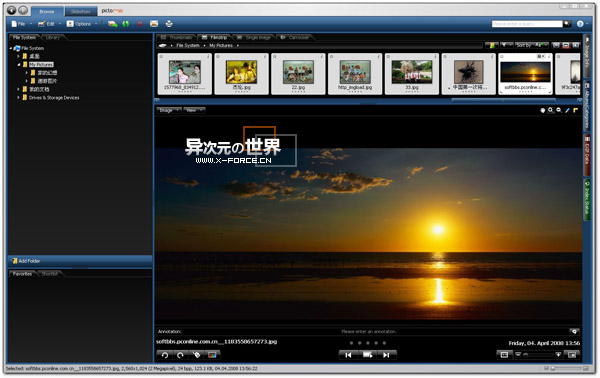Image resolution: width=600 pixels, height=378 pixels.
Task: Click the annotation text field
Action: tap(368, 331)
